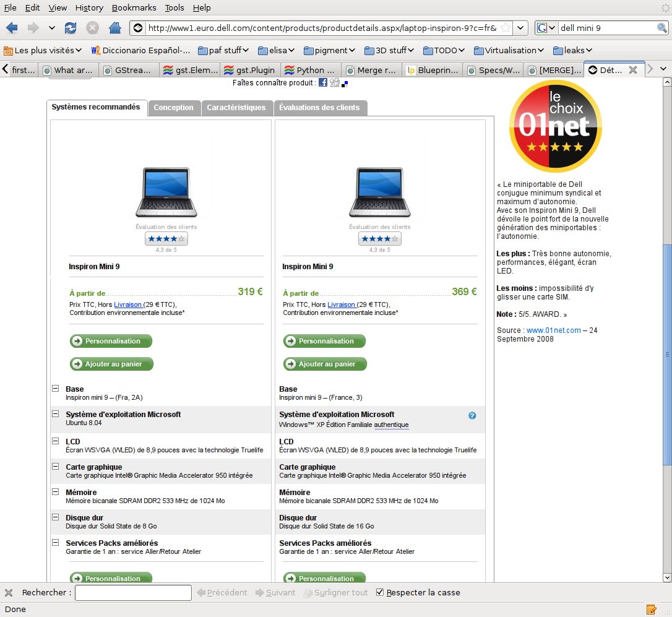Click the web search field
The width and height of the screenshot is (672, 617).
[607, 28]
